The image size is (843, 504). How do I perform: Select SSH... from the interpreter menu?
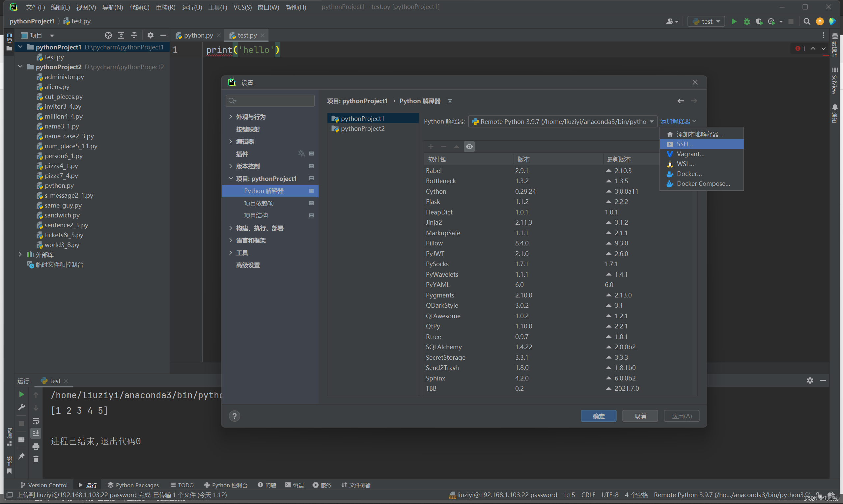[685, 144]
